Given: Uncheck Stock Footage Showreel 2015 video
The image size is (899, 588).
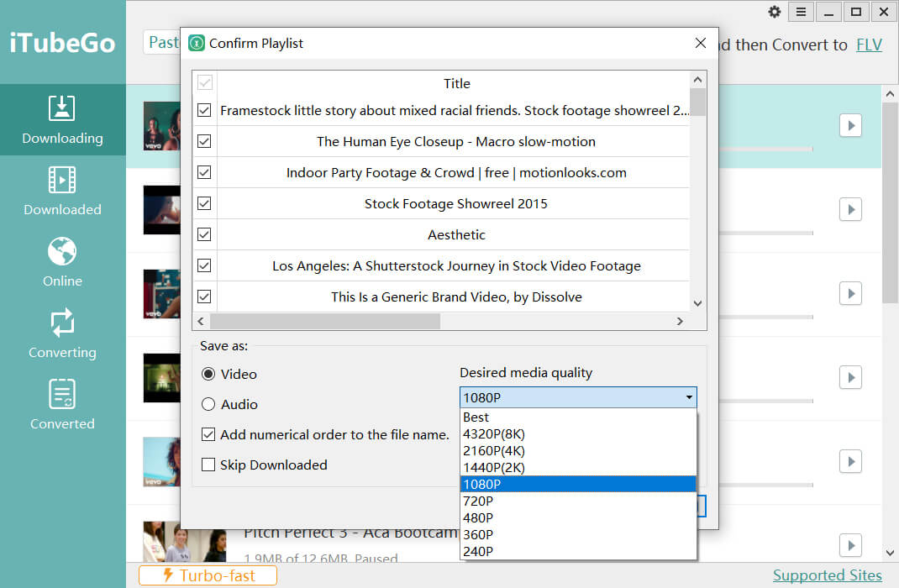Looking at the screenshot, I should tap(204, 203).
